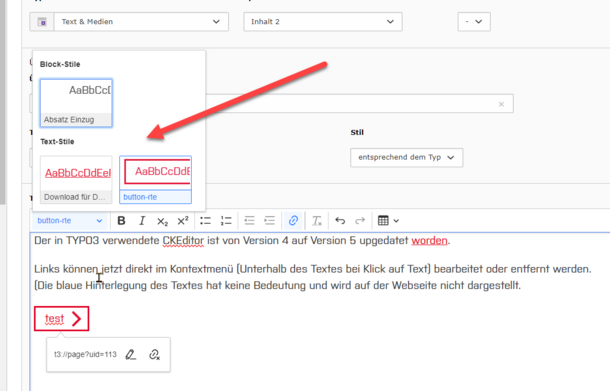Choose the Download für D... text style
610x391 pixels.
click(76, 180)
